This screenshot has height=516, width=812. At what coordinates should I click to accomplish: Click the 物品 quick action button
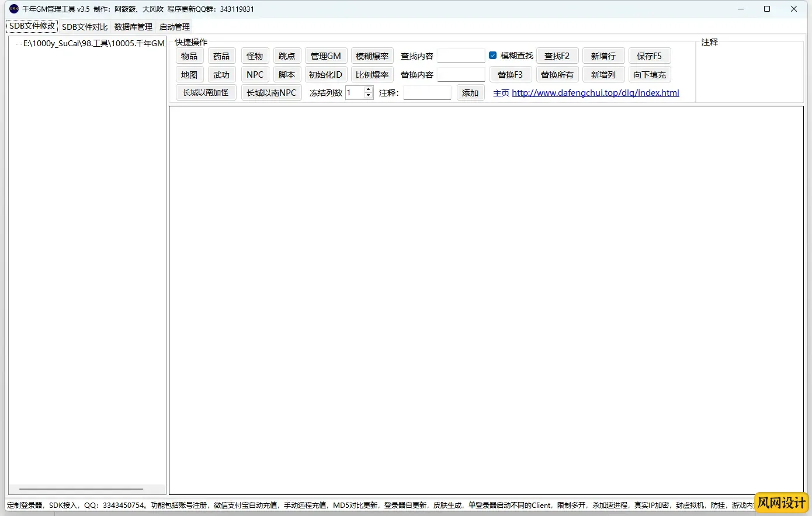click(189, 56)
